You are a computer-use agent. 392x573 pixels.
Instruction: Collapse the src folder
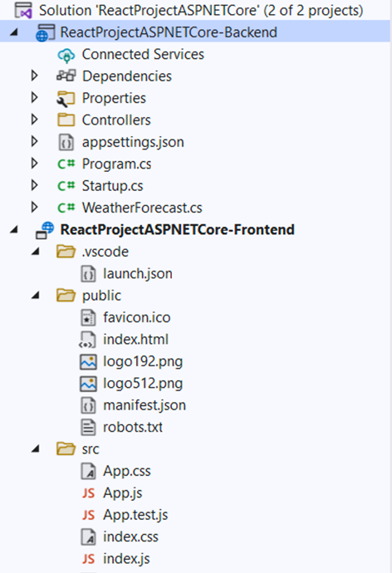pyautogui.click(x=36, y=448)
